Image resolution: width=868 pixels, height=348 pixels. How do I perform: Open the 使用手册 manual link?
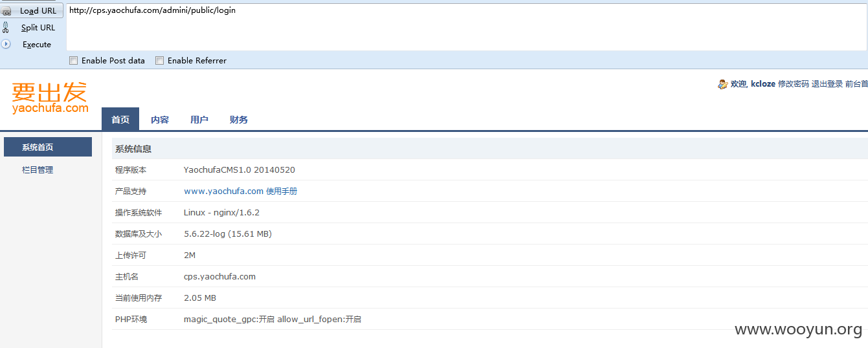point(282,191)
